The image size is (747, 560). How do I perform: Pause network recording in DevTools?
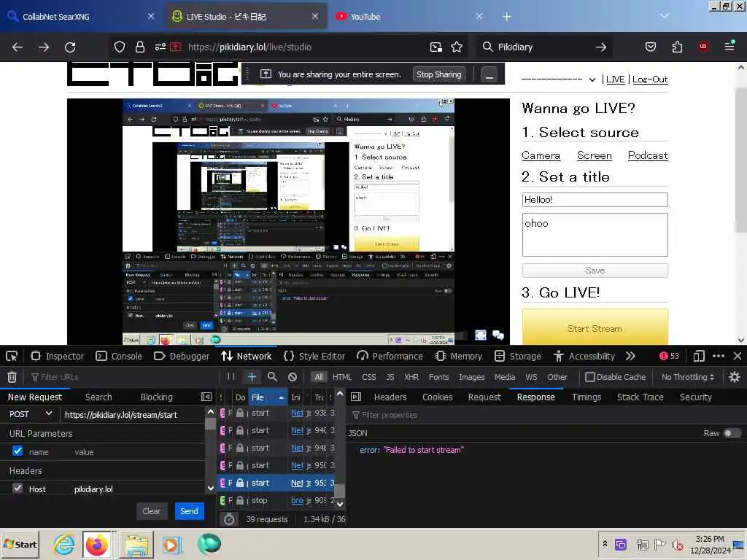click(231, 377)
